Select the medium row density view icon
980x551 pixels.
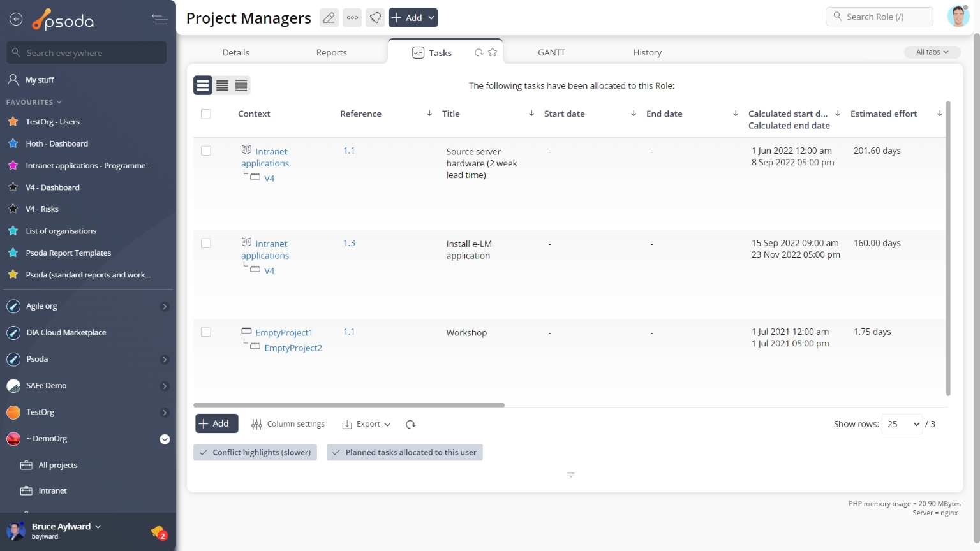coord(222,85)
